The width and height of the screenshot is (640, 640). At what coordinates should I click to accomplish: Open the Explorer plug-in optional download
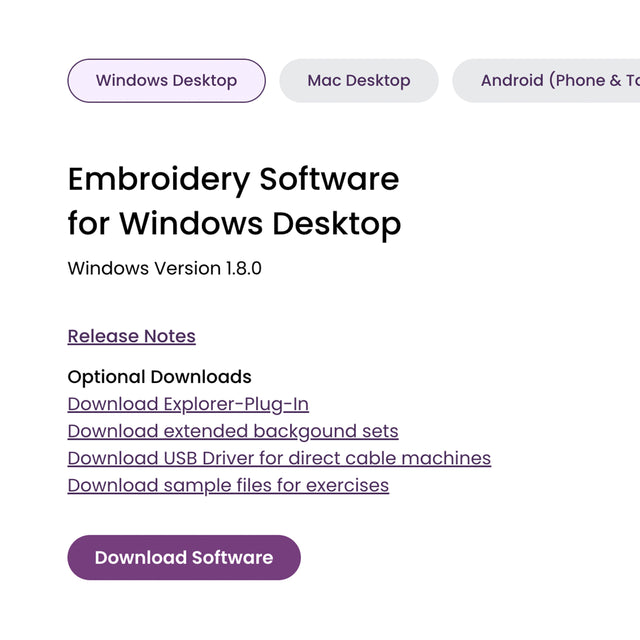pos(188,404)
